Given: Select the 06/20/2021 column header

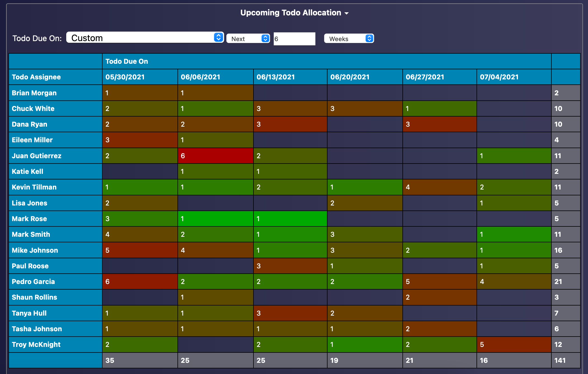Looking at the screenshot, I should (365, 77).
